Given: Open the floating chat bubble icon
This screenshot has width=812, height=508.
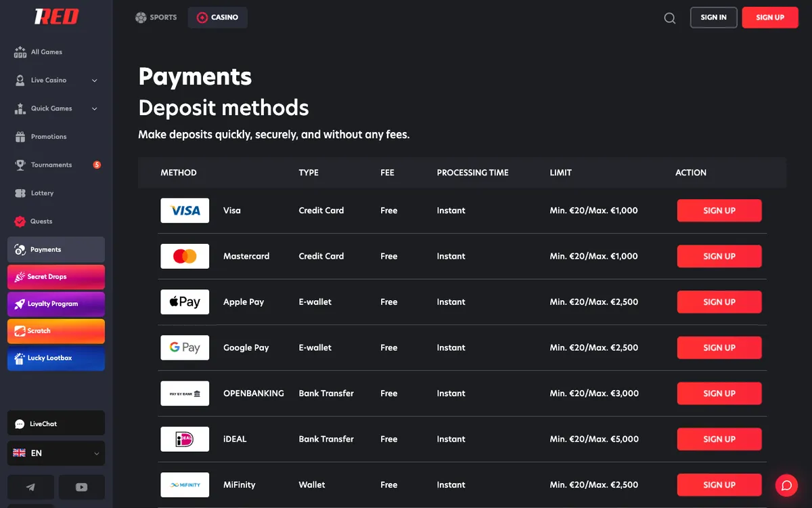Looking at the screenshot, I should tap(786, 485).
